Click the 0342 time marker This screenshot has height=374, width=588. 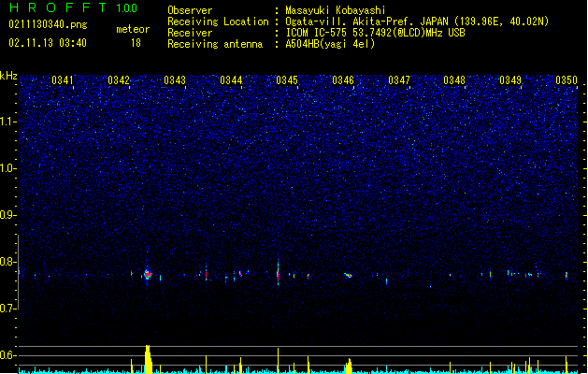tap(119, 80)
